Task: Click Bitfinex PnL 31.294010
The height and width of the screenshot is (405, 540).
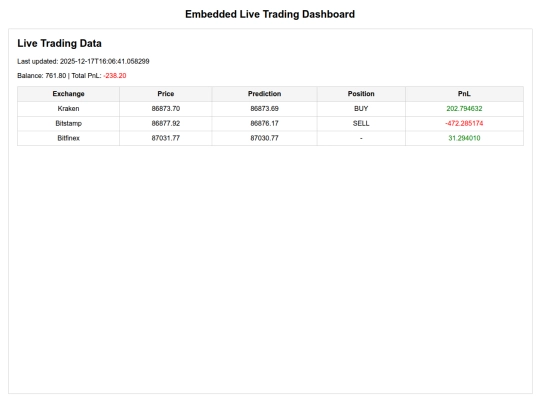Action: click(464, 138)
